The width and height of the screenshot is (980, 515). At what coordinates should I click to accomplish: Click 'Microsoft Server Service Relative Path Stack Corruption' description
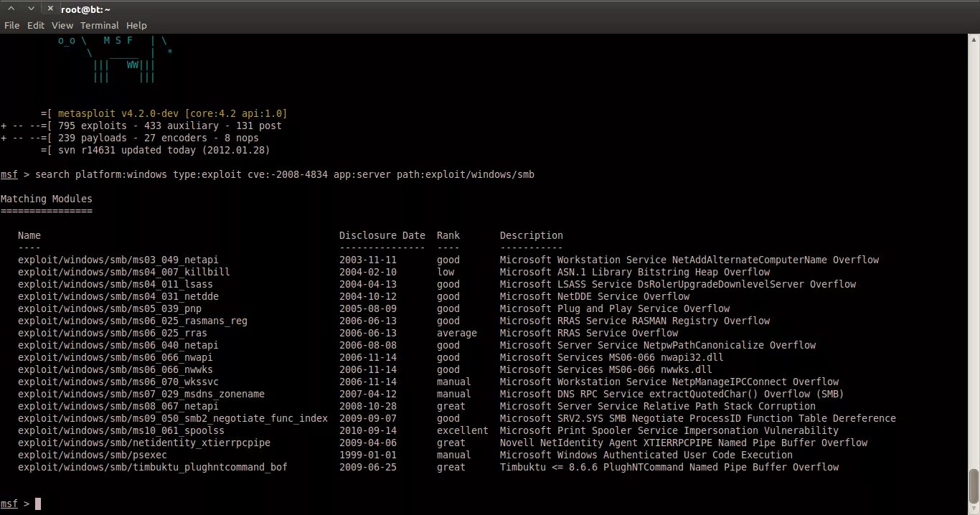(x=658, y=406)
